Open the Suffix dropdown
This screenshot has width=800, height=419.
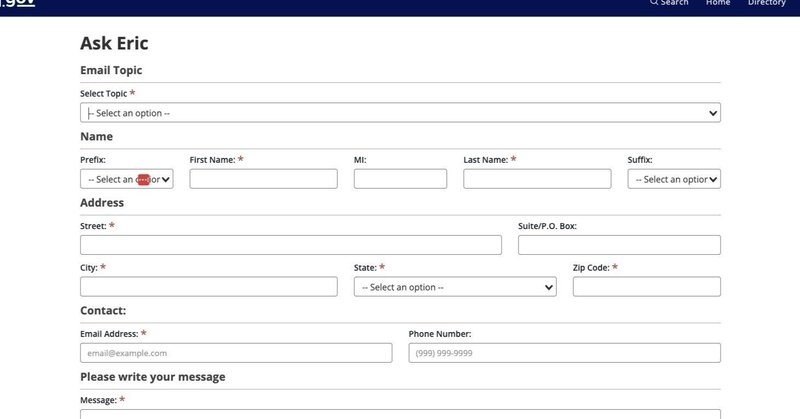tap(674, 179)
